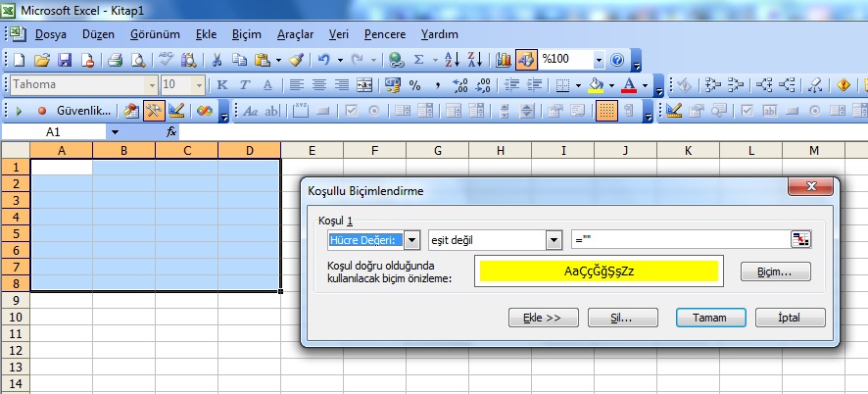868x394 pixels.
Task: Apply the percent style icon
Action: click(414, 85)
